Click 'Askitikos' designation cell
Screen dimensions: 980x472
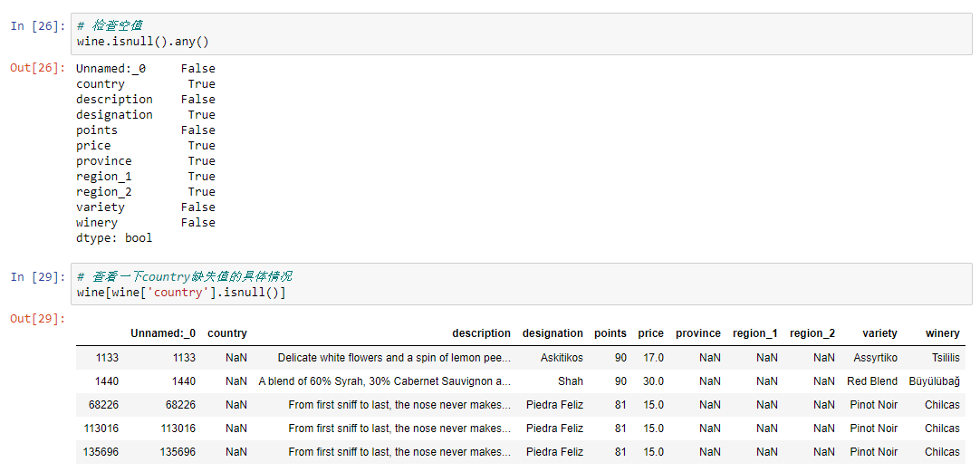(x=562, y=358)
